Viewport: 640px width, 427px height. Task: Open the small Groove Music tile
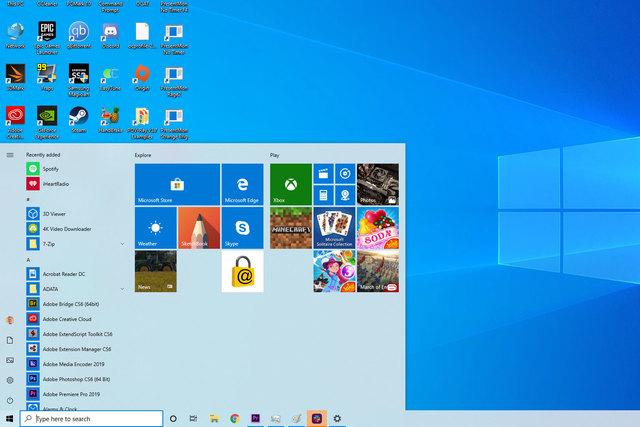tap(345, 174)
